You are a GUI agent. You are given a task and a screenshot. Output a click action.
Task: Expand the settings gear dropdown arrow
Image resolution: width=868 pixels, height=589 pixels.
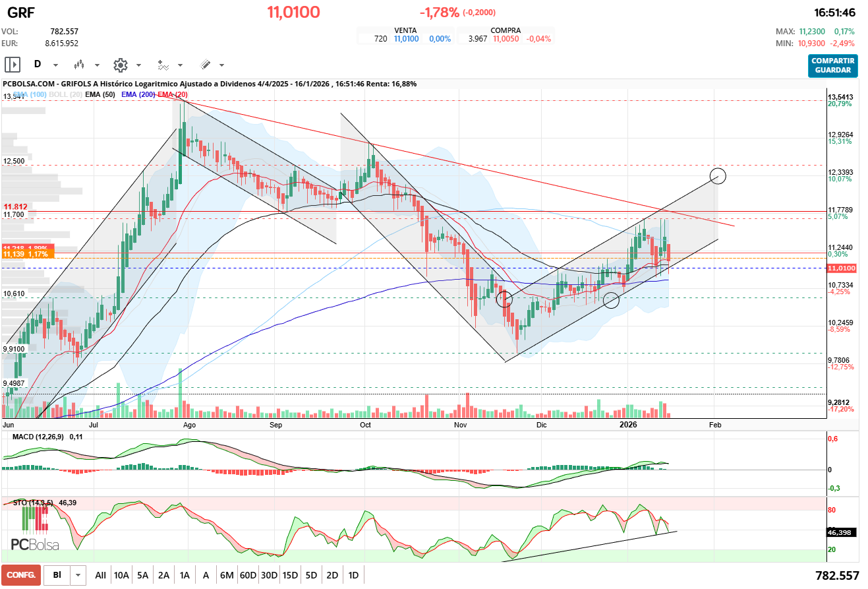click(138, 65)
